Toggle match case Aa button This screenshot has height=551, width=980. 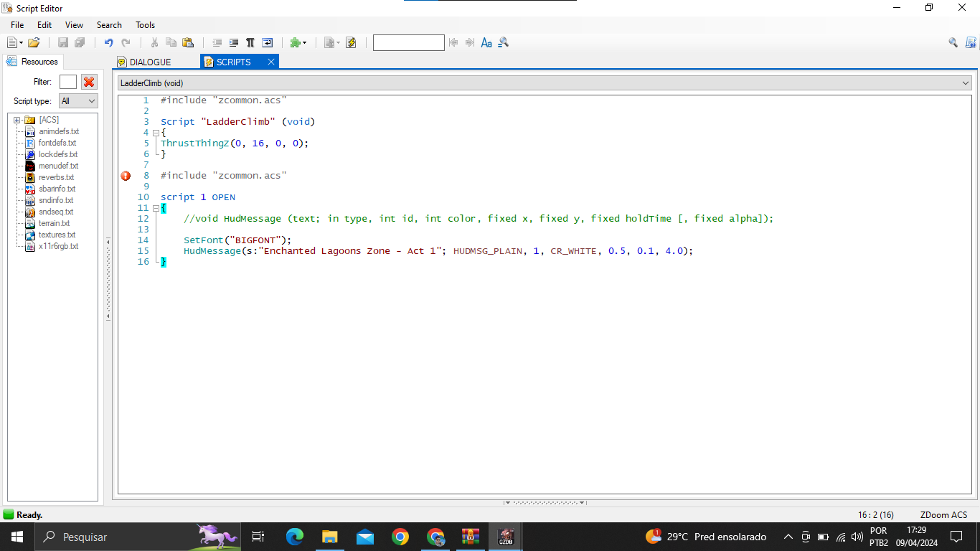point(486,43)
